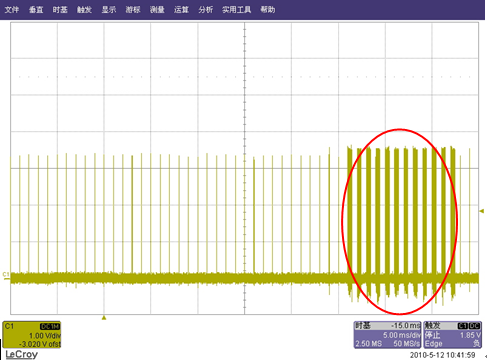Open the 时基 (Timebase) menu
Screen dimensions: 487x362
[60, 10]
